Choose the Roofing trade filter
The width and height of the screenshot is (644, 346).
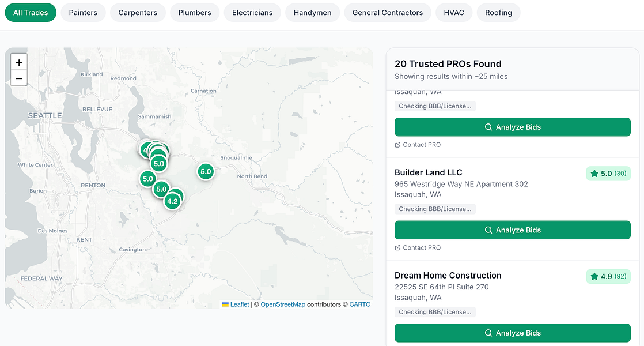pos(498,13)
